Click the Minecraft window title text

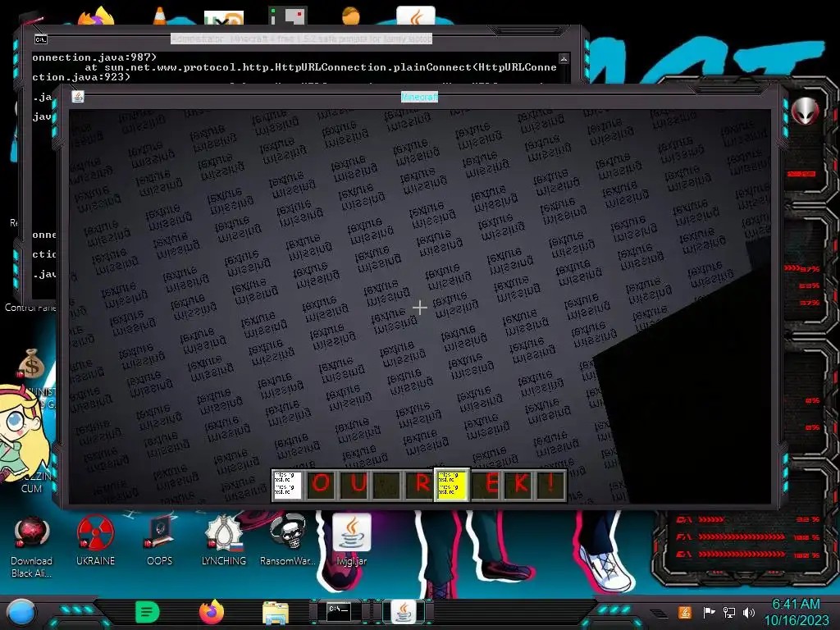point(419,97)
